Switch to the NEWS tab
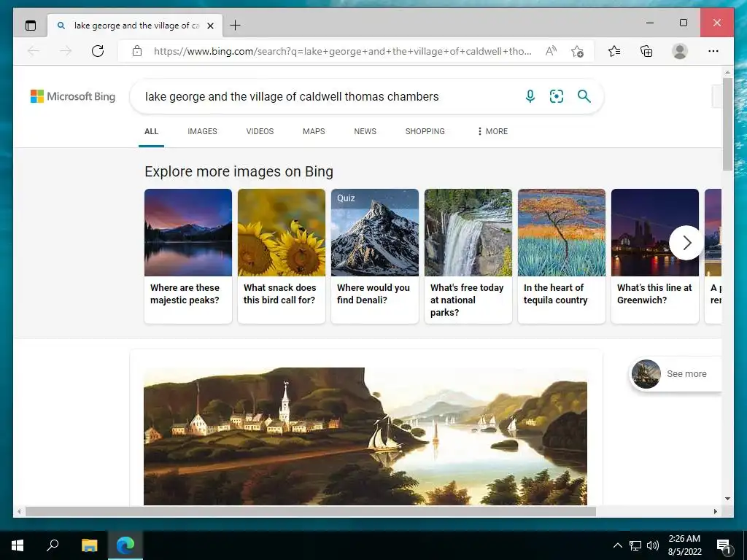Viewport: 747px width, 560px height. pos(365,131)
